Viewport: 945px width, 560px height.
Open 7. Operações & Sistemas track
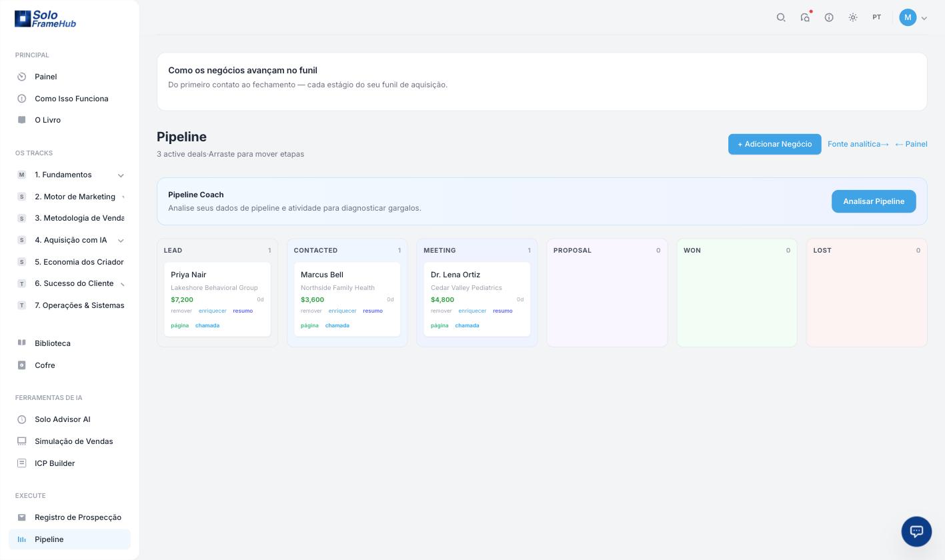69,305
